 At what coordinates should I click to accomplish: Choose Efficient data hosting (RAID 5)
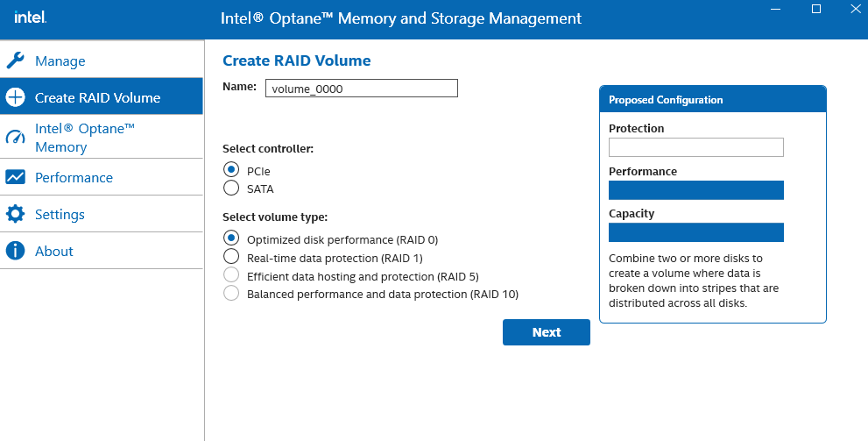(231, 274)
